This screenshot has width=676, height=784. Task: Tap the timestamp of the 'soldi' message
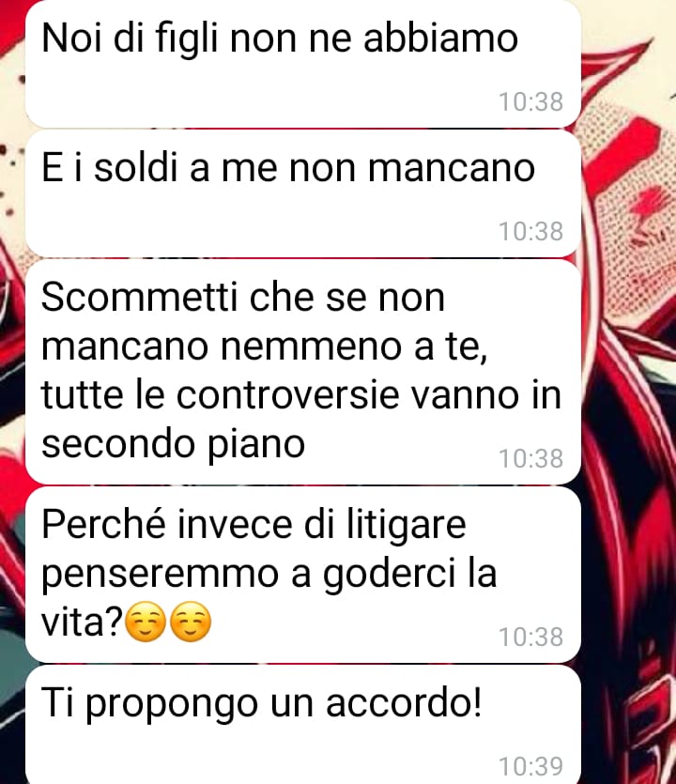pyautogui.click(x=531, y=232)
